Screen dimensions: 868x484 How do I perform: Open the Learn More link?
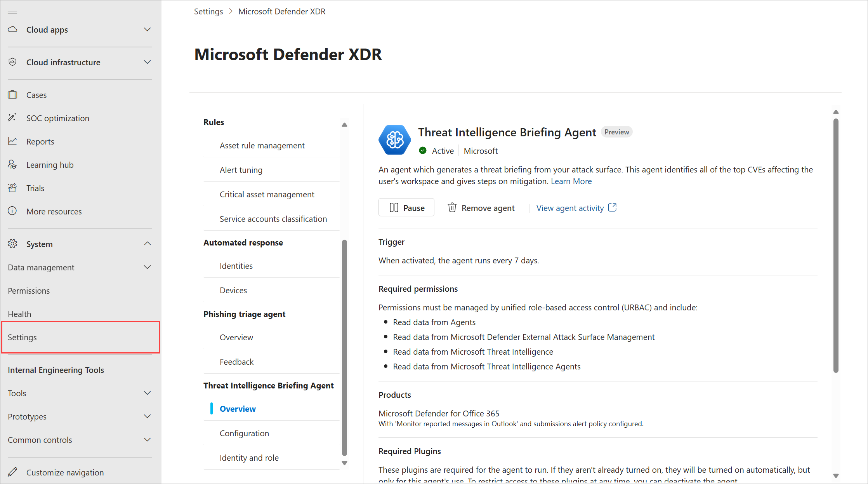click(x=571, y=181)
